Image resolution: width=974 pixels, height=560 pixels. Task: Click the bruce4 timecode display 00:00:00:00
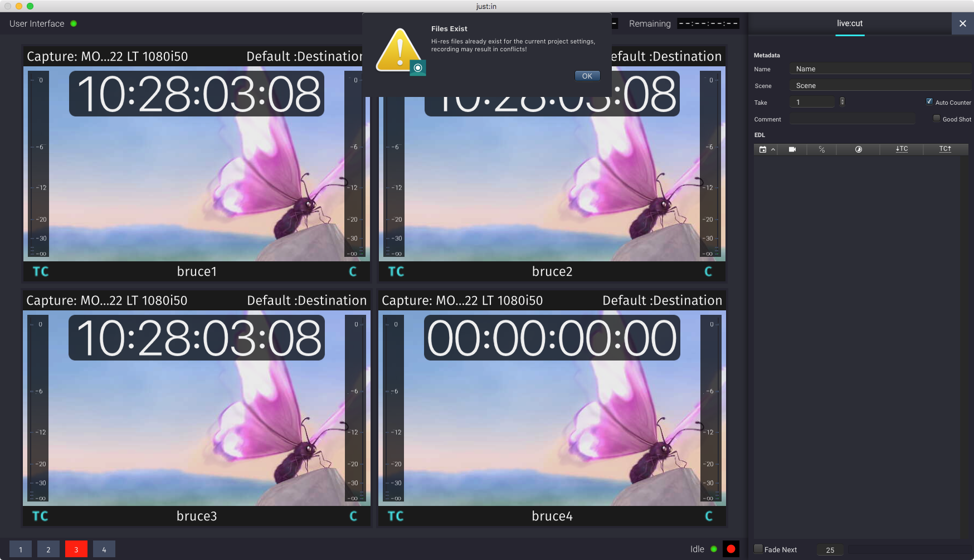[552, 338]
